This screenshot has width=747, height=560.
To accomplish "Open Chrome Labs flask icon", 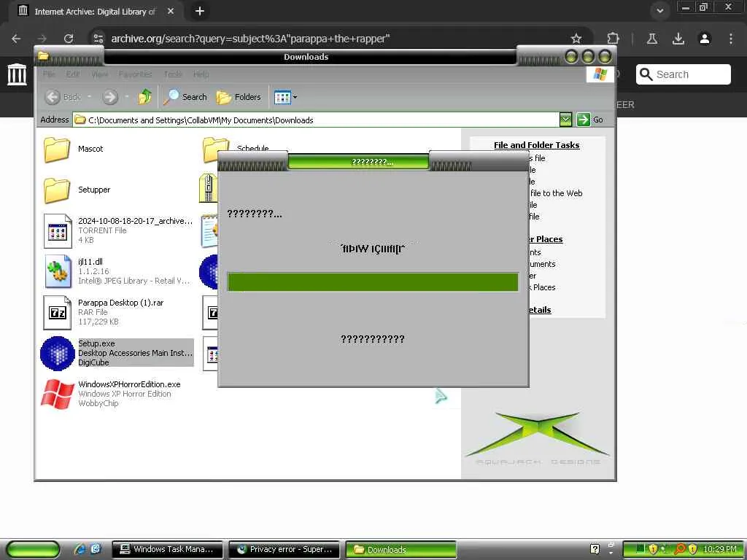I will [652, 39].
